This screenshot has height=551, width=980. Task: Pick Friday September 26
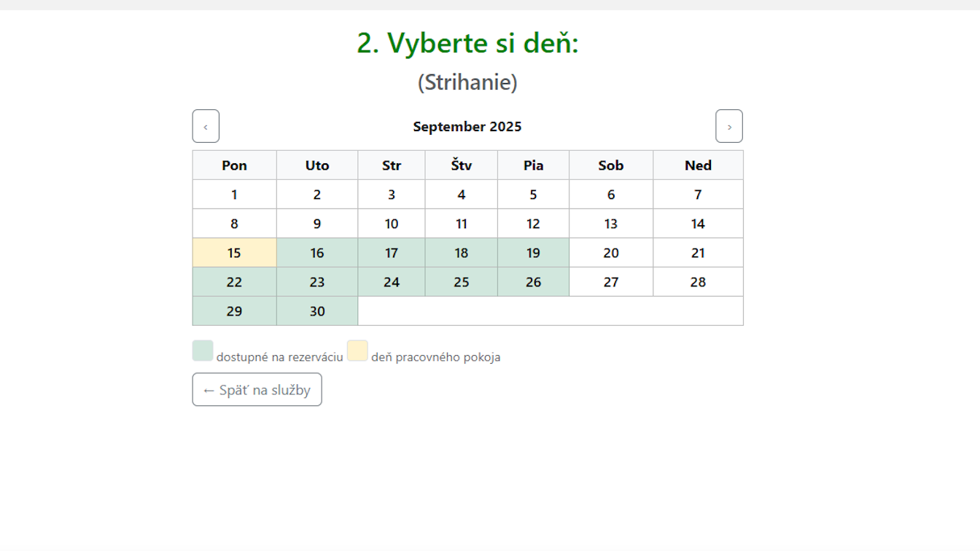(533, 282)
